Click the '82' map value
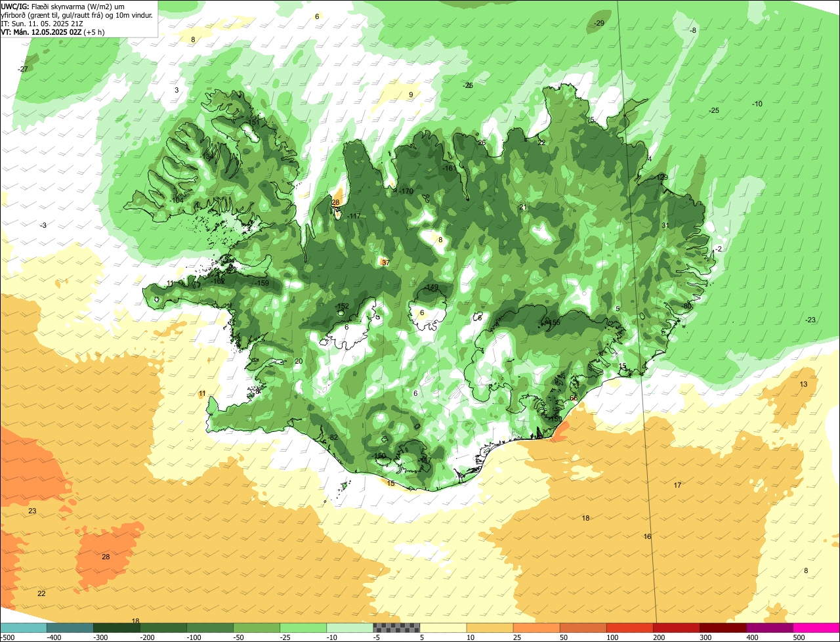840x642 pixels. 333,437
